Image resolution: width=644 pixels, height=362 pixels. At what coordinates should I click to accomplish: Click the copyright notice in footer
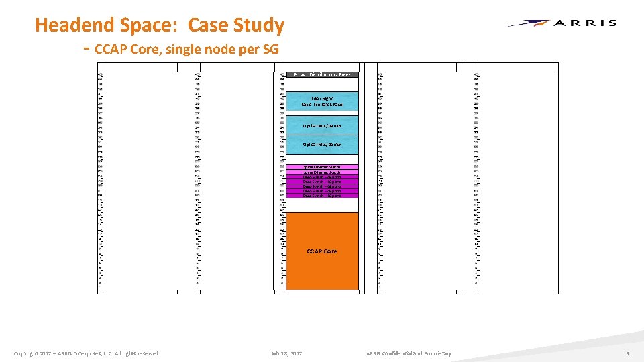pos(87,353)
